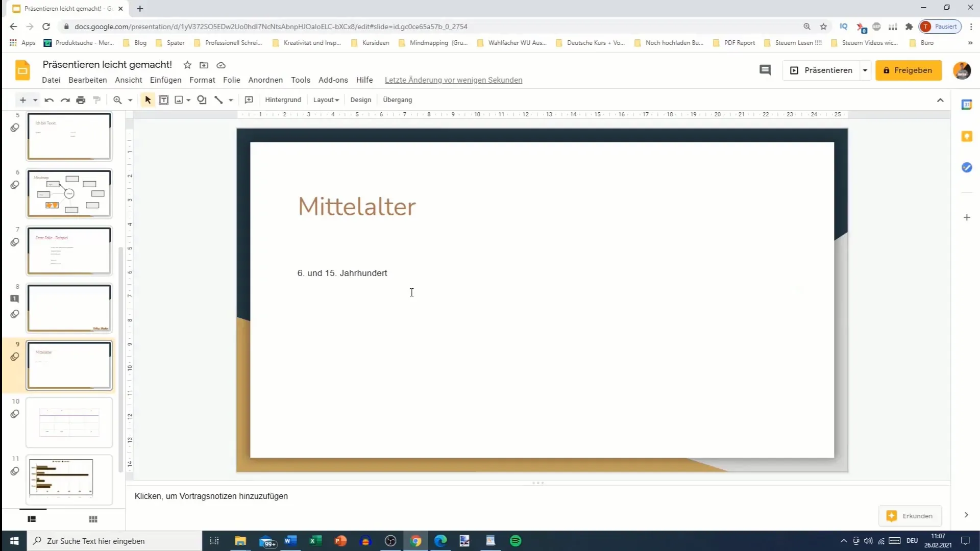Click the Präsentieren button
980x551 pixels.
pyautogui.click(x=821, y=70)
